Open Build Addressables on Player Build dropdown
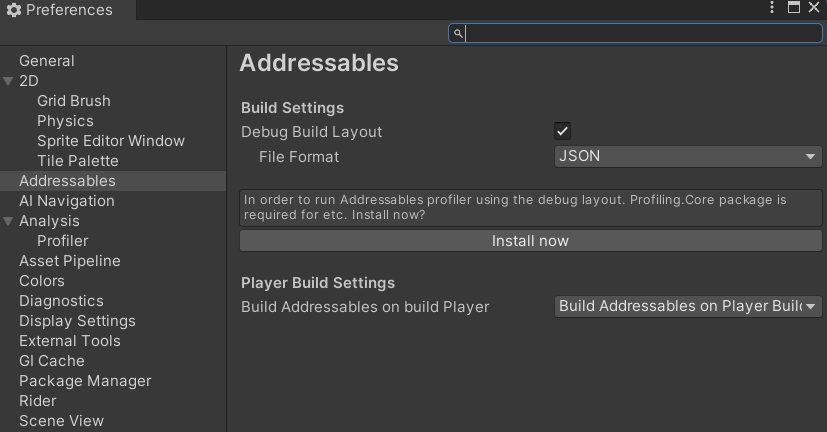The width and height of the screenshot is (827, 432). pos(688,306)
